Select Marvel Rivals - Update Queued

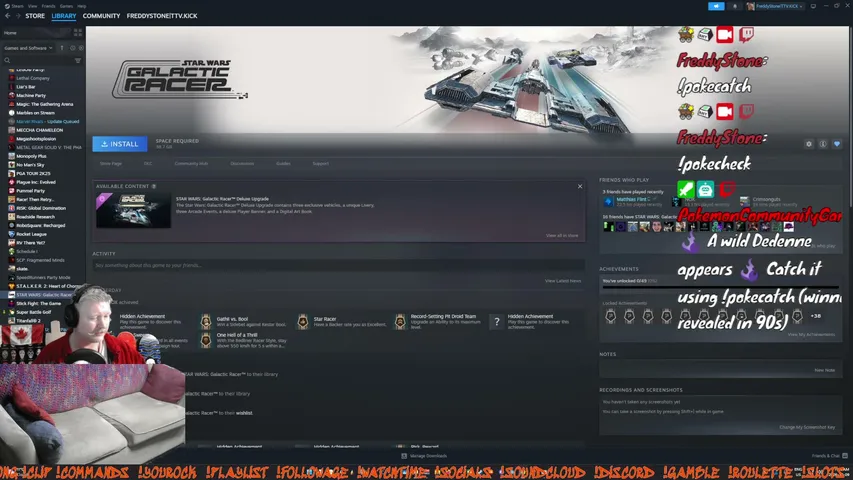point(47,121)
